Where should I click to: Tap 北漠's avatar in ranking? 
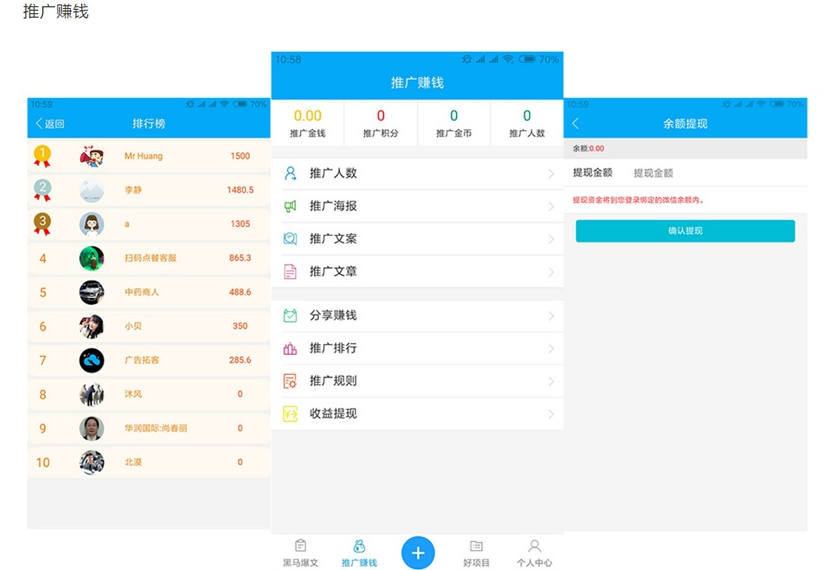click(x=91, y=462)
